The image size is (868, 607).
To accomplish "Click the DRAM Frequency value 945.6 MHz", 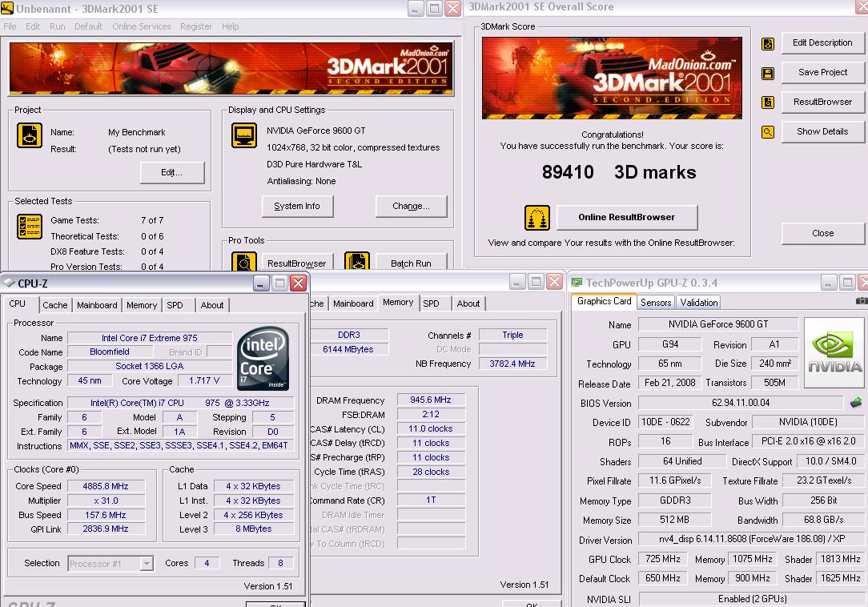I will point(431,400).
